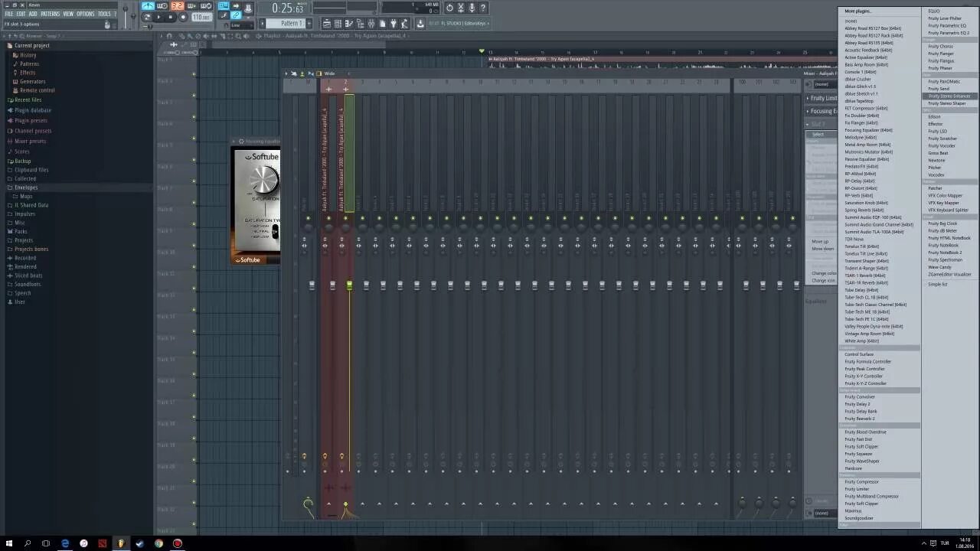This screenshot has height=551, width=980.
Task: Click the Stop button in transport
Action: (x=171, y=17)
